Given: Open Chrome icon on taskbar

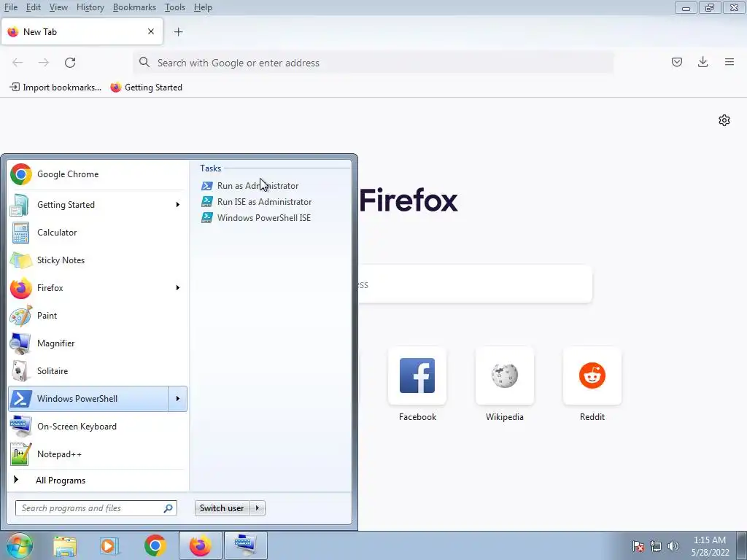Looking at the screenshot, I should point(155,545).
